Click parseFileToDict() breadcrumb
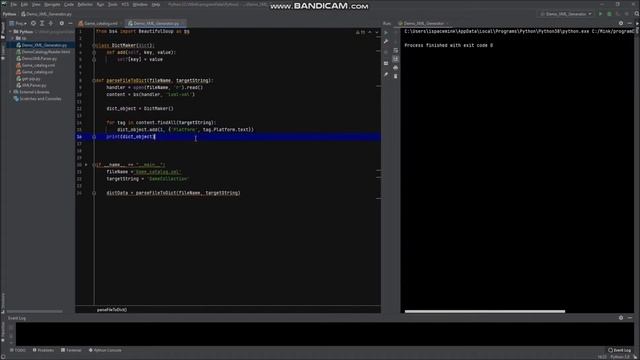The height and width of the screenshot is (360, 640). (x=112, y=310)
